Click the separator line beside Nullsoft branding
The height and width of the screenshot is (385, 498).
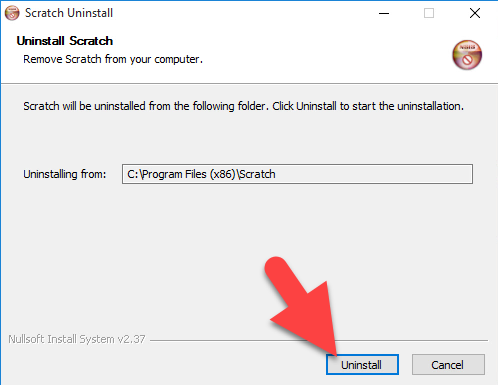coord(319,340)
